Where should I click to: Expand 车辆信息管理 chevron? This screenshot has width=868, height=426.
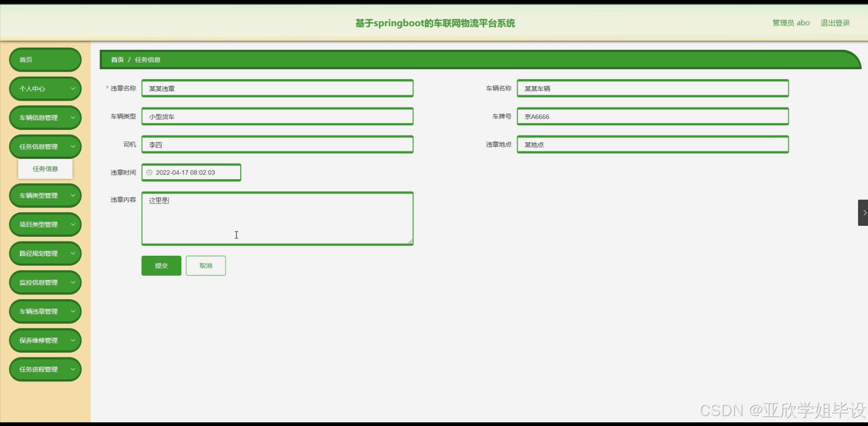pos(73,118)
